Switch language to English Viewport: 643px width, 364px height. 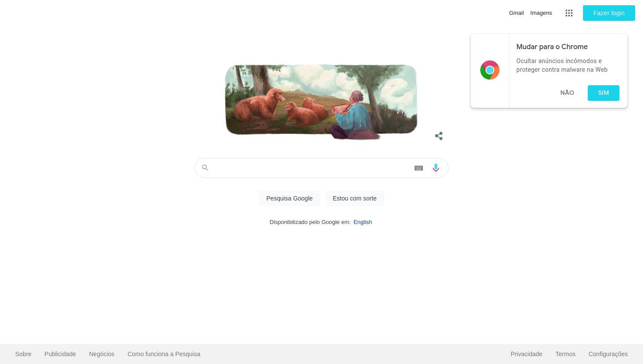pos(362,222)
